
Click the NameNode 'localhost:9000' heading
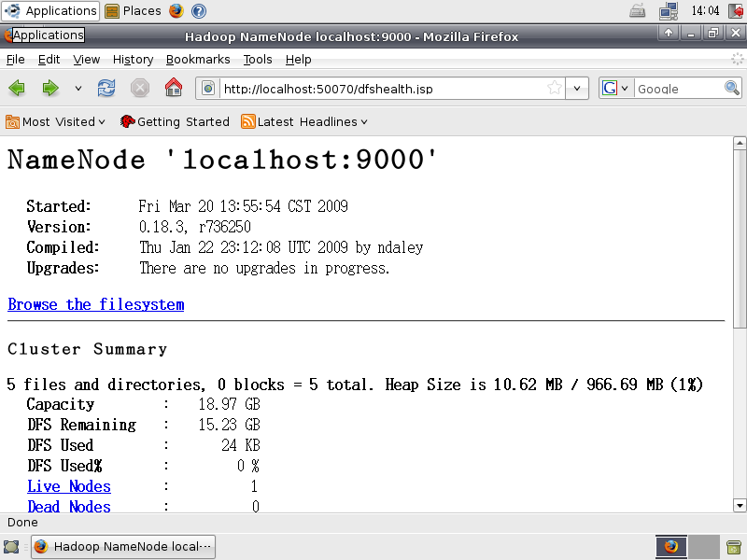tap(222, 160)
